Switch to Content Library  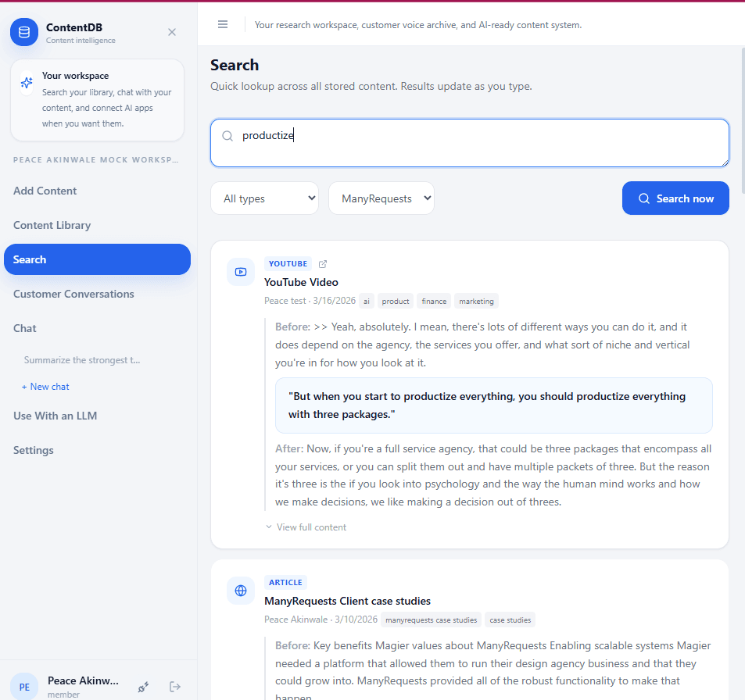[x=52, y=225]
